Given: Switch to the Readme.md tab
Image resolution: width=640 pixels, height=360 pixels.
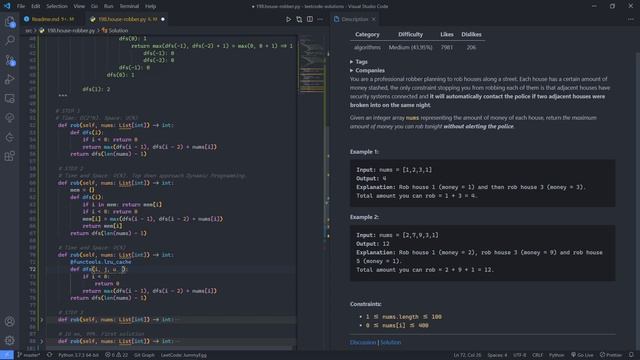Looking at the screenshot, I should (x=53, y=19).
